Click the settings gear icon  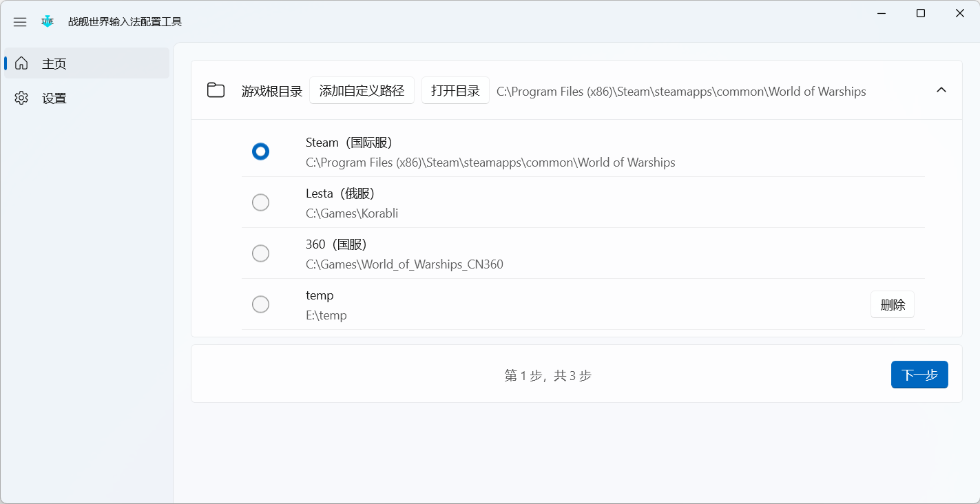(x=21, y=98)
